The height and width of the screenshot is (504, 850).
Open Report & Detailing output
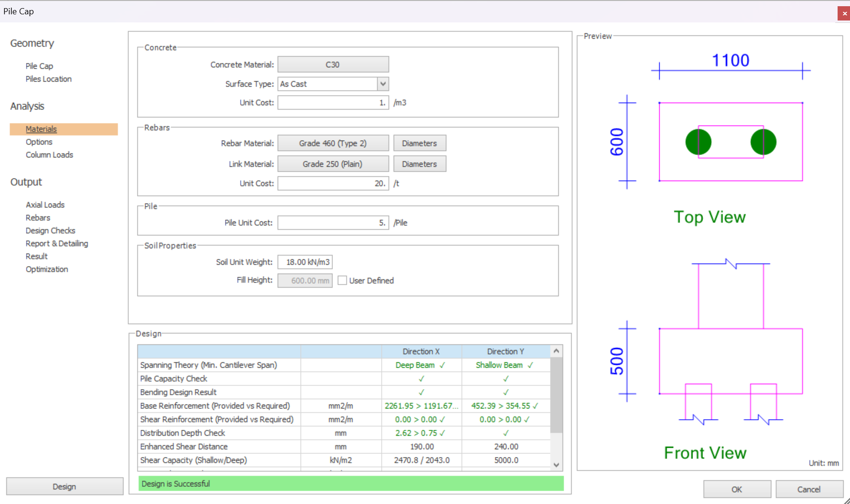coord(57,244)
